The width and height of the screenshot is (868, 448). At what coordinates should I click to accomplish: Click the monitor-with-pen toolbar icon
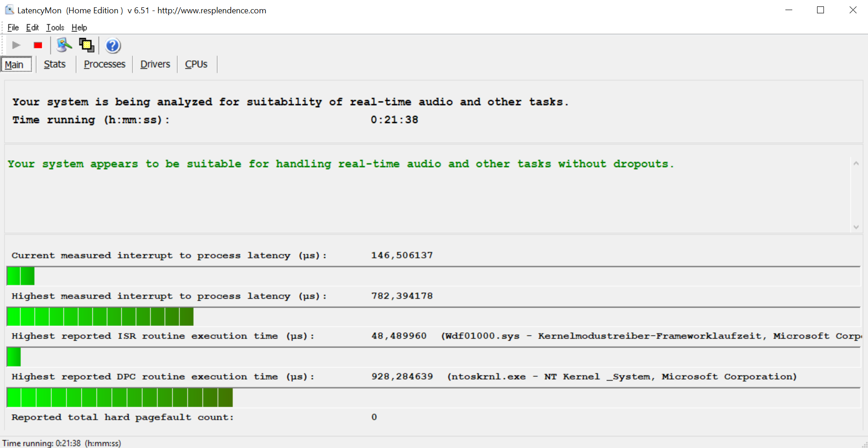64,45
